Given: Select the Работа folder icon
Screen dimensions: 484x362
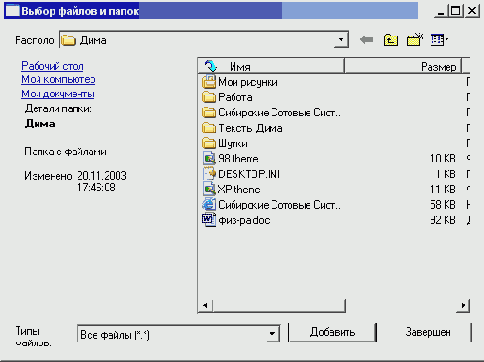Looking at the screenshot, I should (209, 97).
